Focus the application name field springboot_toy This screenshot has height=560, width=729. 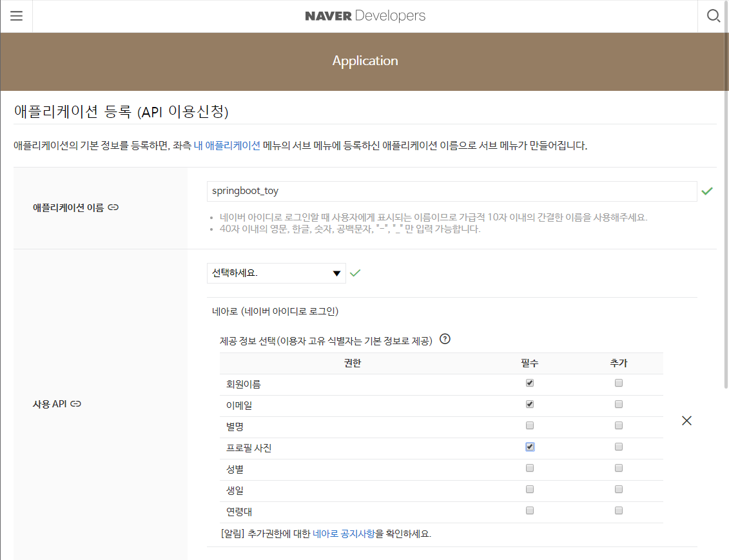click(x=452, y=191)
